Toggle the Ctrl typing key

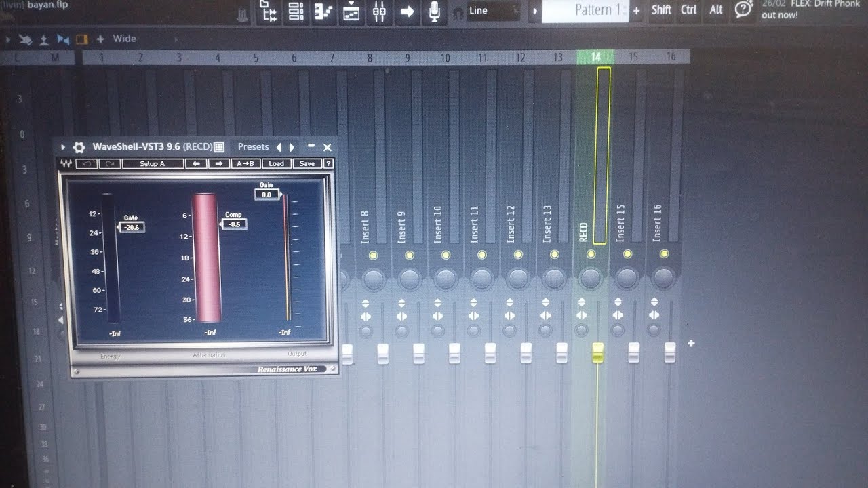click(x=689, y=9)
